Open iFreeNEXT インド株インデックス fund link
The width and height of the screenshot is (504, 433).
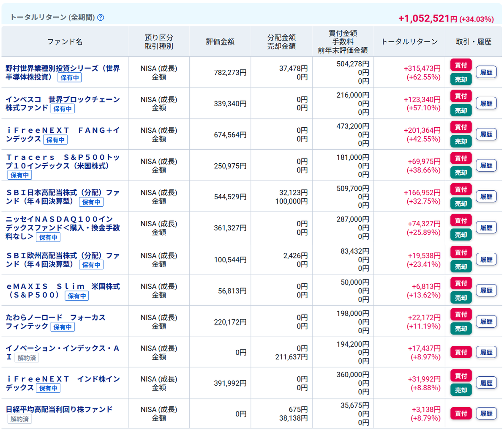63,383
